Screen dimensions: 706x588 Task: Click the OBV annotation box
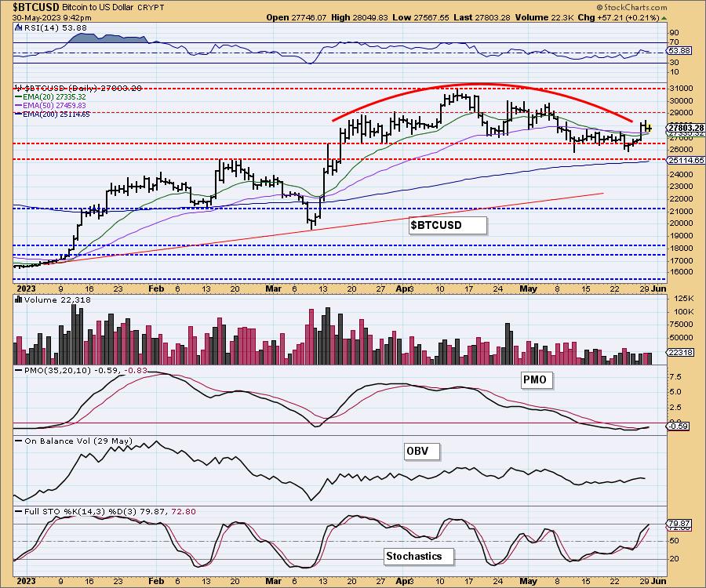(421, 451)
